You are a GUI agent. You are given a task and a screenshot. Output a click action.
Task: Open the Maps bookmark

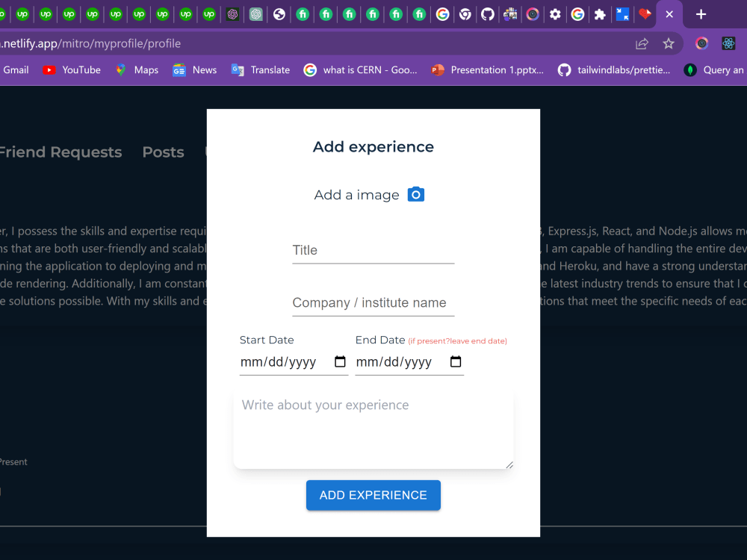click(137, 70)
